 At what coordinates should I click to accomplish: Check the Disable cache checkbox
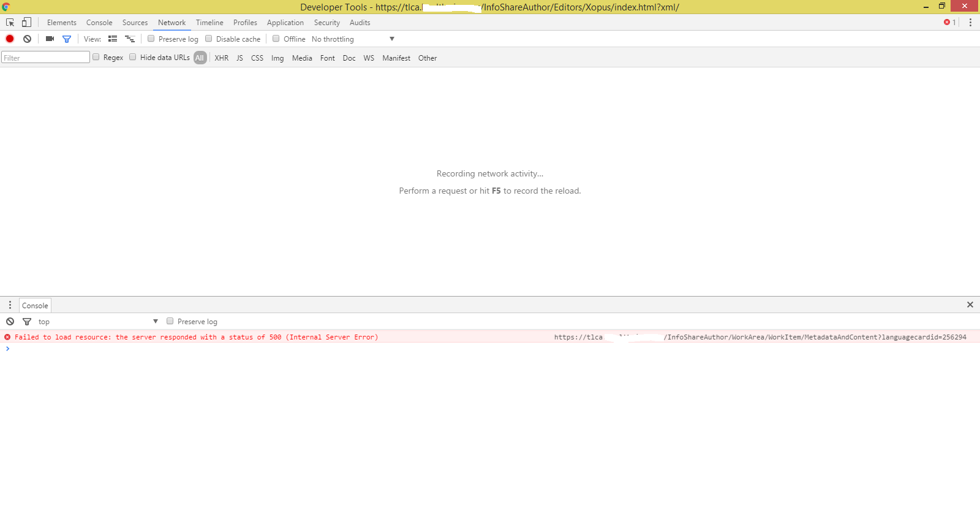tap(209, 39)
